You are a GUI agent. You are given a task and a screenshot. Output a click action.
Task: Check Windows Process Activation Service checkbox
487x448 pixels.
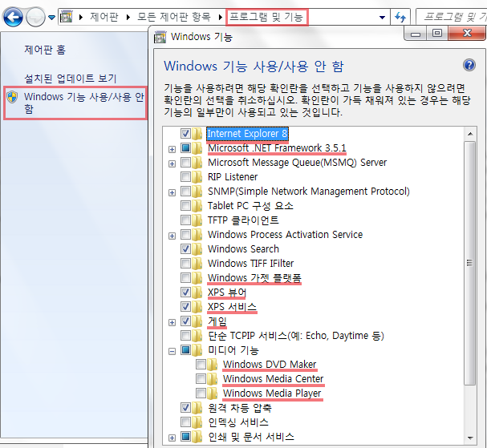pos(185,235)
